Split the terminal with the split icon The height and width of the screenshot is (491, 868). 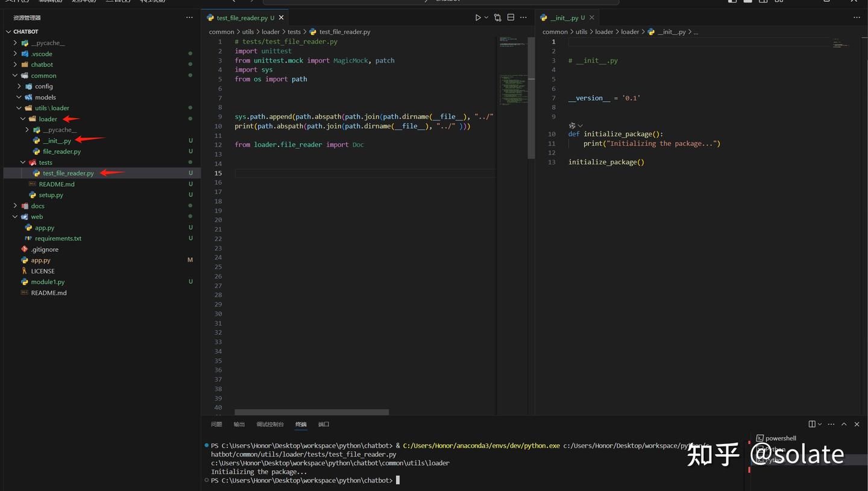[812, 424]
